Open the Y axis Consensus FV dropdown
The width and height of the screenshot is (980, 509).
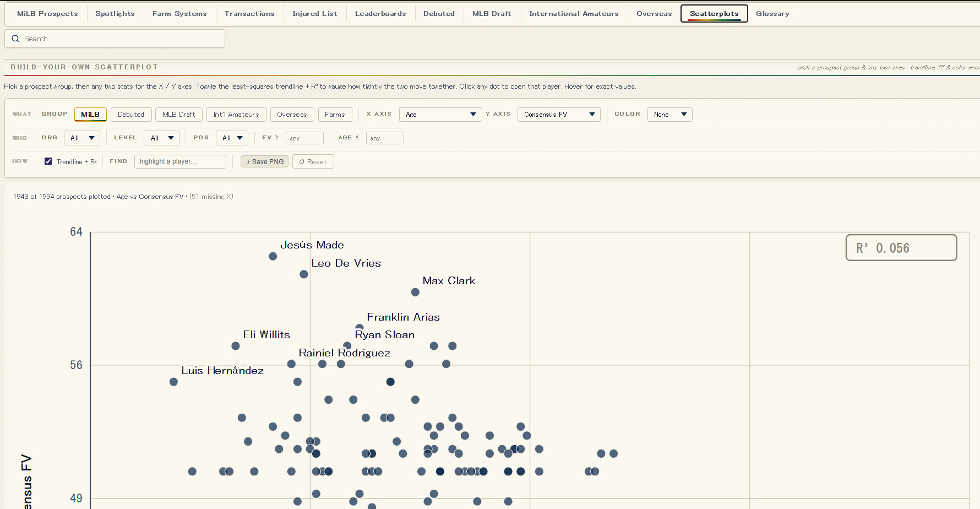[x=559, y=115]
